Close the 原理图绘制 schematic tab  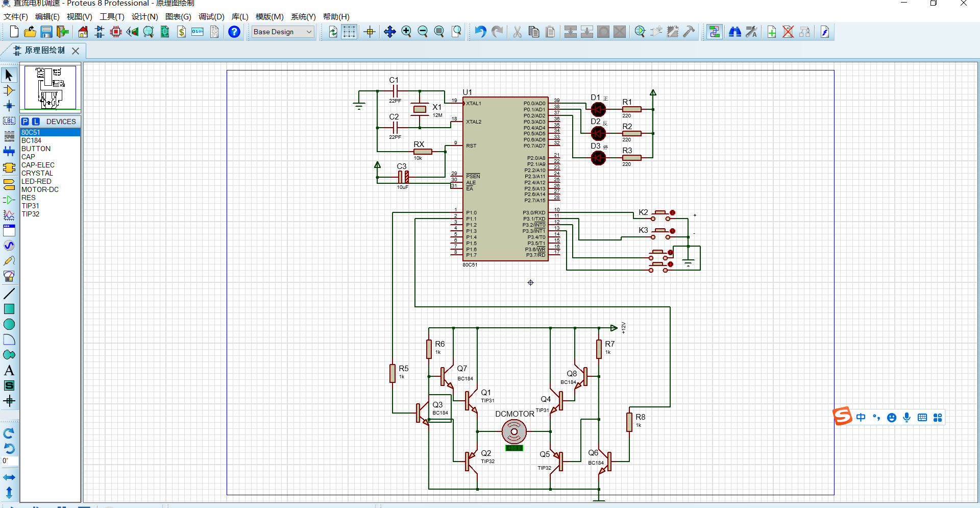tap(76, 51)
